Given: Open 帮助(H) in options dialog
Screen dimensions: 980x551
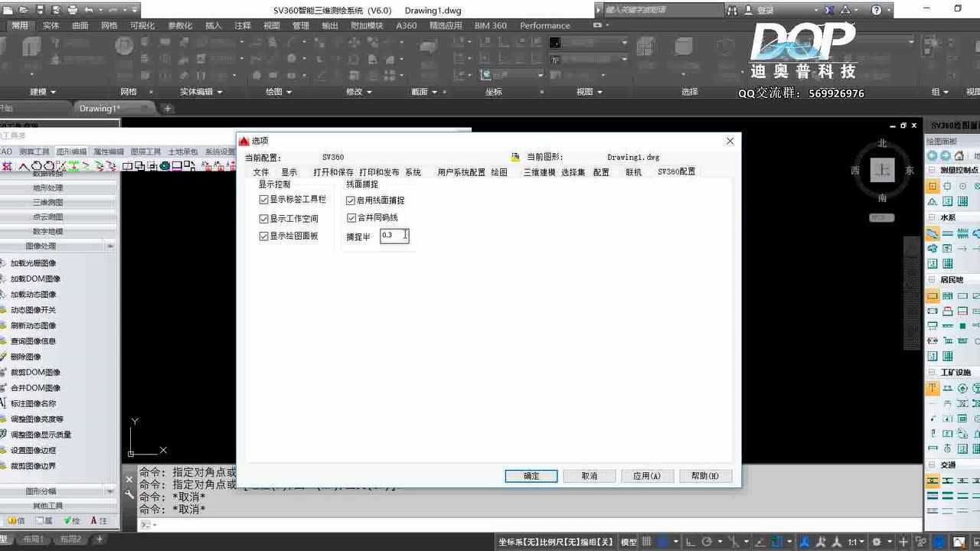Looking at the screenshot, I should click(705, 476).
